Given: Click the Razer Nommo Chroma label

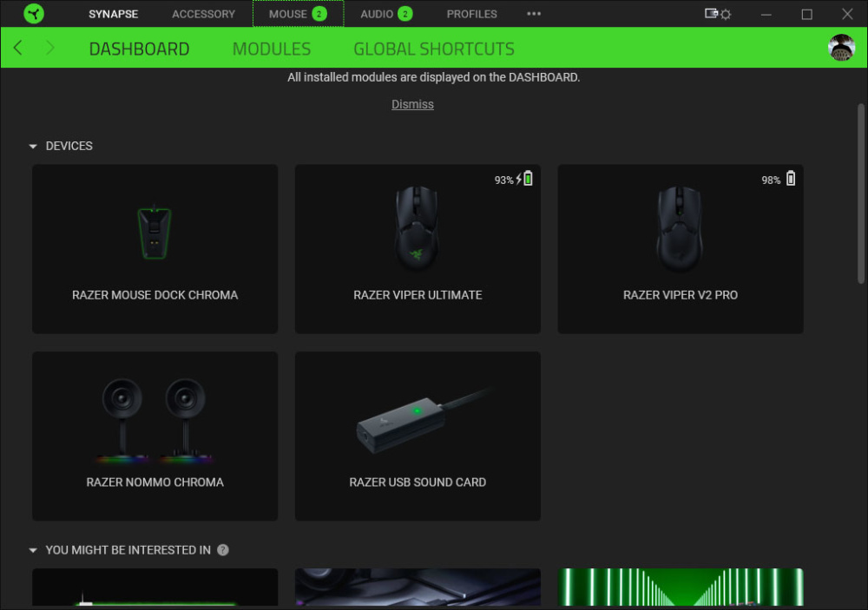Looking at the screenshot, I should 155,482.
